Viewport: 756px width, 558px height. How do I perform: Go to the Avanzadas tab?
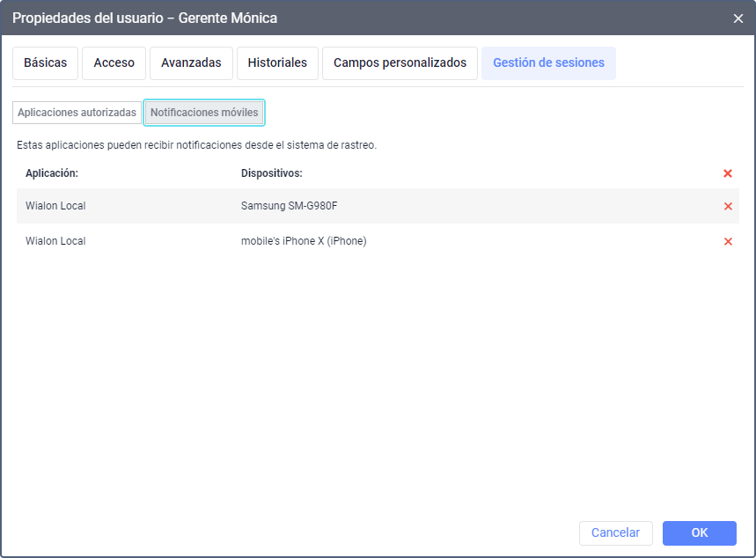(x=191, y=63)
